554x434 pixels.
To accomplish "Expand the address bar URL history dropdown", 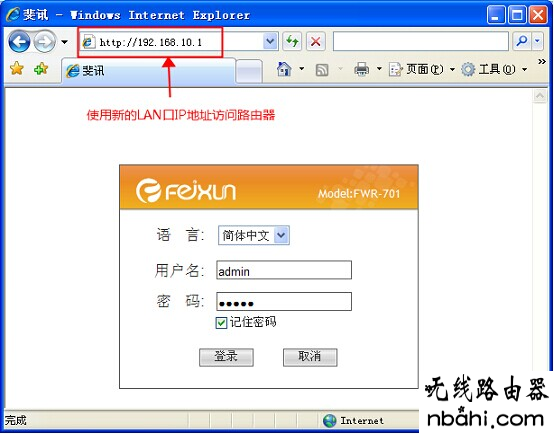I will [x=270, y=42].
